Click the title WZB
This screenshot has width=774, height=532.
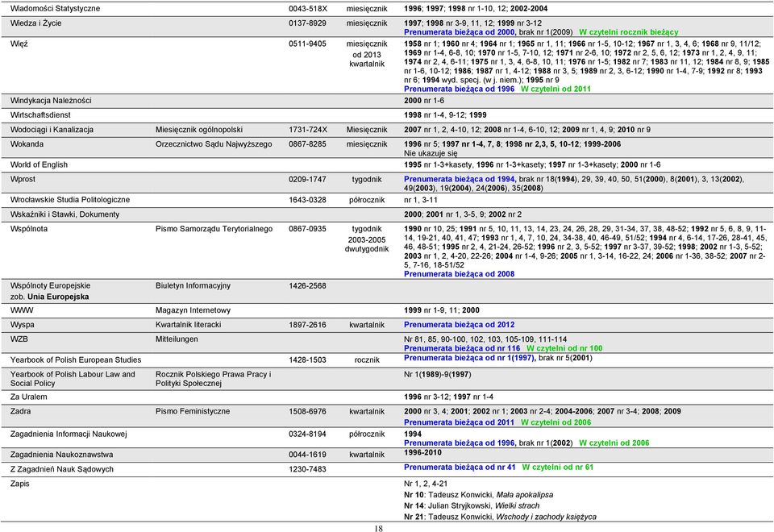coord(19,339)
